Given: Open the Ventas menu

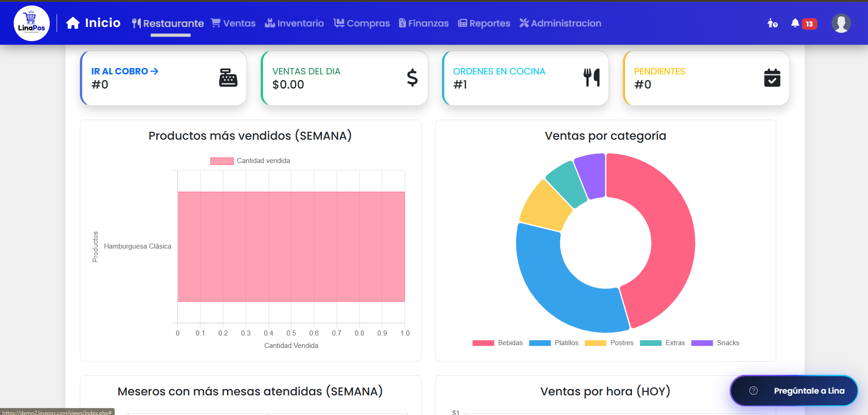Looking at the screenshot, I should coord(233,23).
